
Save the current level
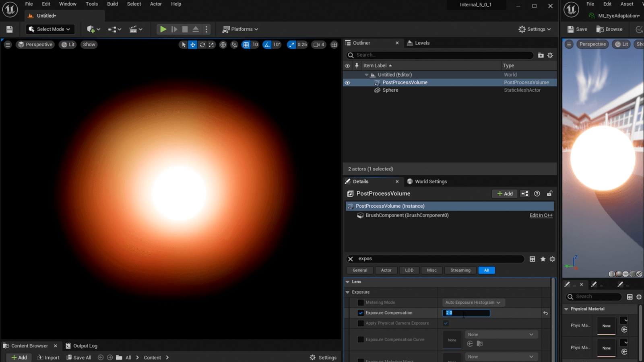[9, 29]
